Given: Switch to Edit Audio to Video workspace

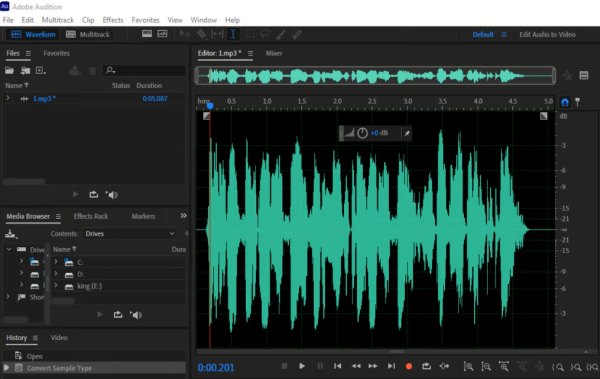Looking at the screenshot, I should pyautogui.click(x=547, y=34).
